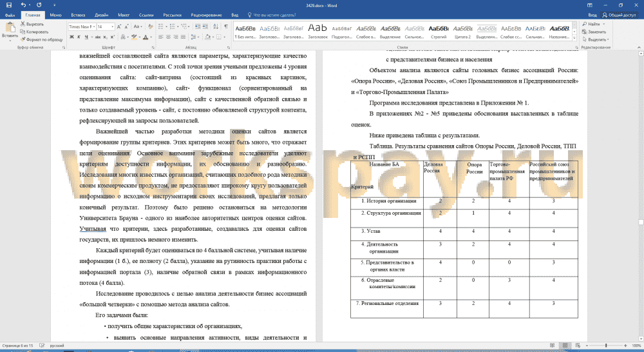Activate Формат по образцу format painter
644x352 pixels.
[x=42, y=39]
